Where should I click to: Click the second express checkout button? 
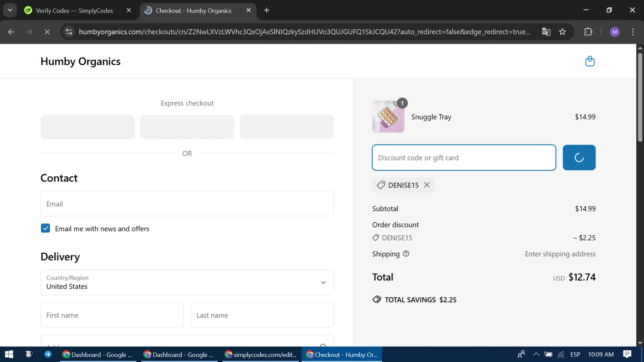tap(187, 127)
